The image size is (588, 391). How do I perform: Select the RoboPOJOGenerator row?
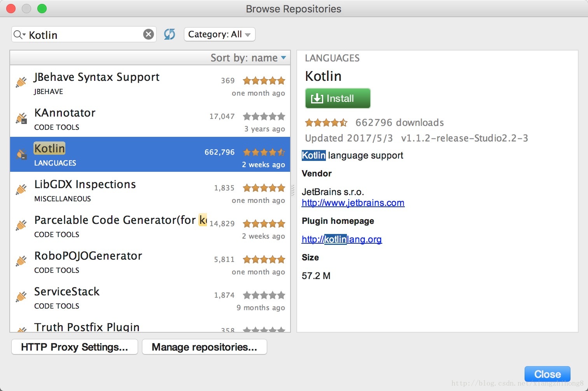coord(150,262)
